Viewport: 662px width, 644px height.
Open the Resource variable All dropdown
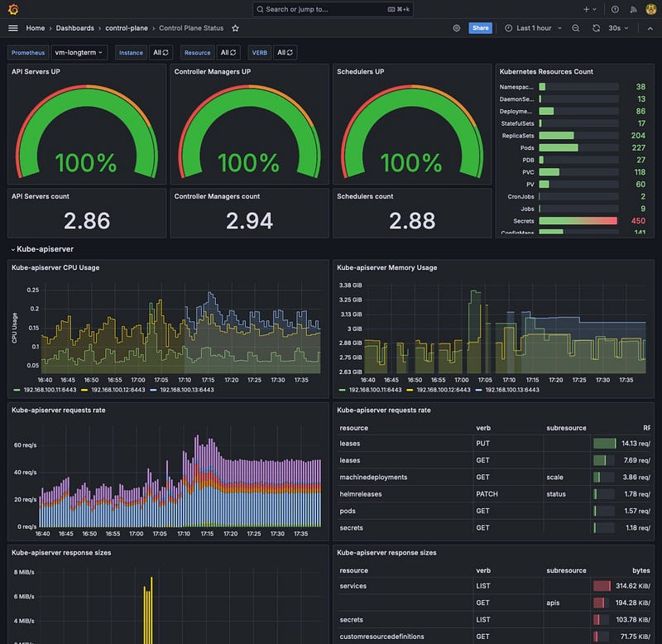click(x=228, y=52)
